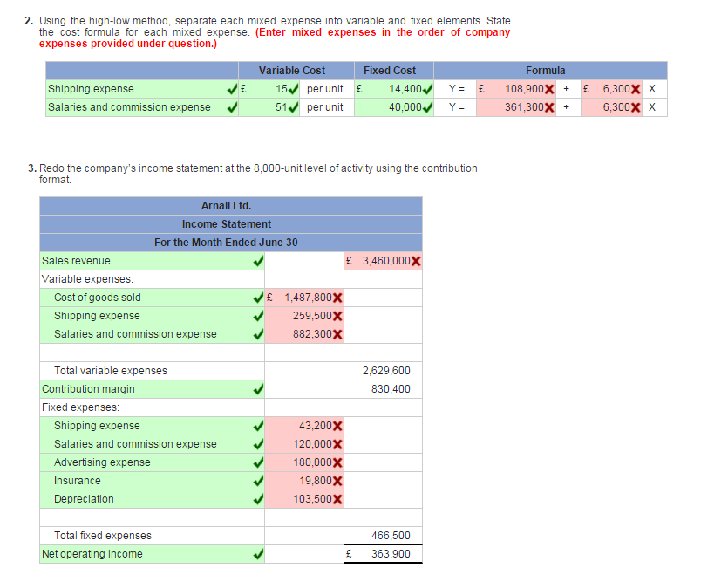728x582 pixels.
Task: Click the green check beside 14,400
Action: coord(427,88)
